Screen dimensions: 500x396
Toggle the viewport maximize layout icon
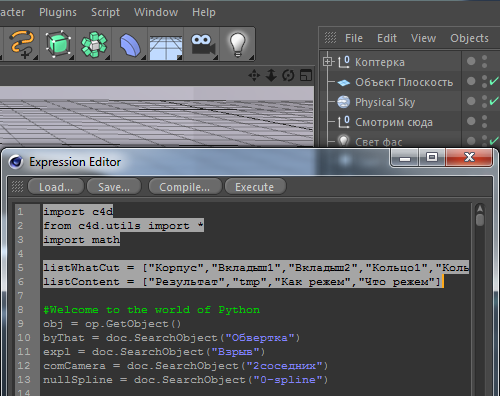point(306,75)
